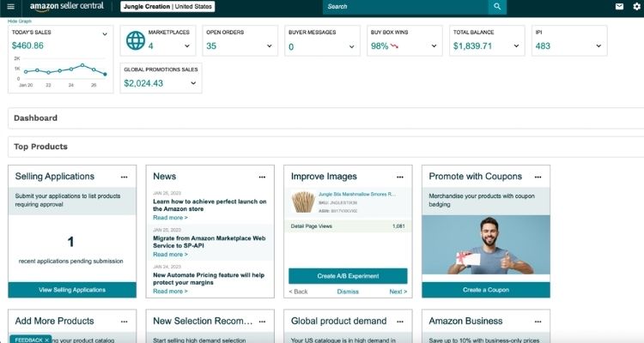Click the 98% buy box value
This screenshot has height=343, width=644.
pos(380,46)
